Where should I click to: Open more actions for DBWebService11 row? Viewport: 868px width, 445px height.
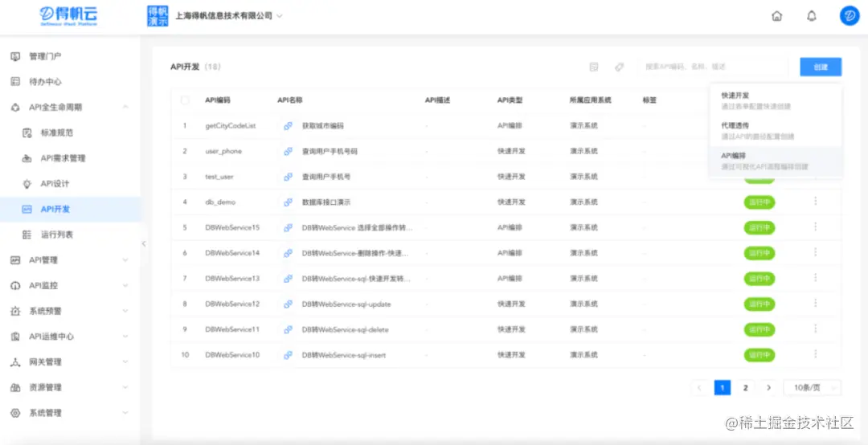point(816,329)
